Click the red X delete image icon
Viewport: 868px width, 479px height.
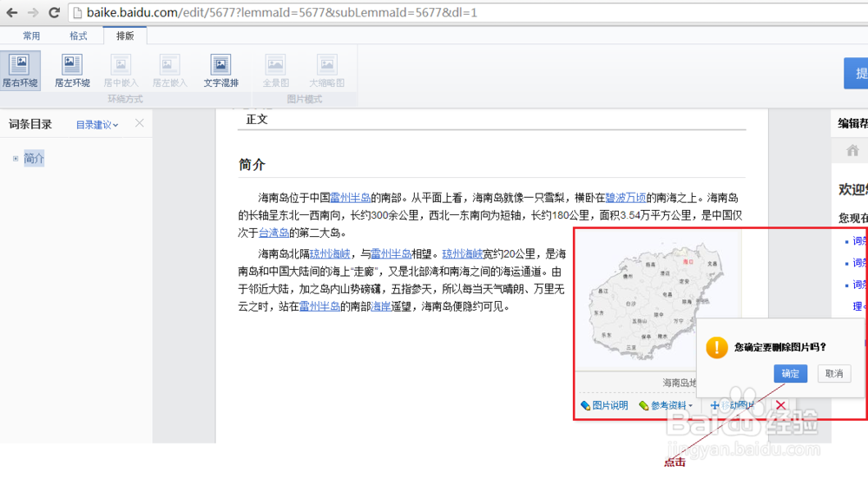coord(780,405)
